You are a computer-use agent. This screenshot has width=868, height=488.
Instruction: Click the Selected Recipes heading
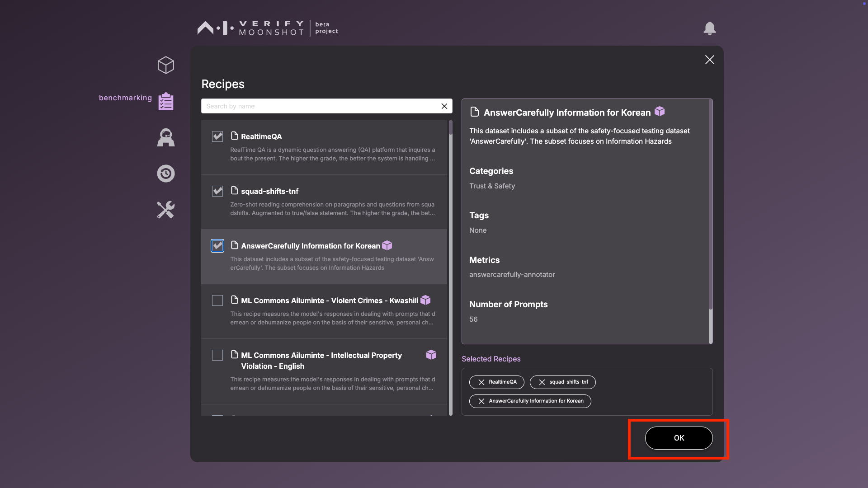[x=491, y=359]
